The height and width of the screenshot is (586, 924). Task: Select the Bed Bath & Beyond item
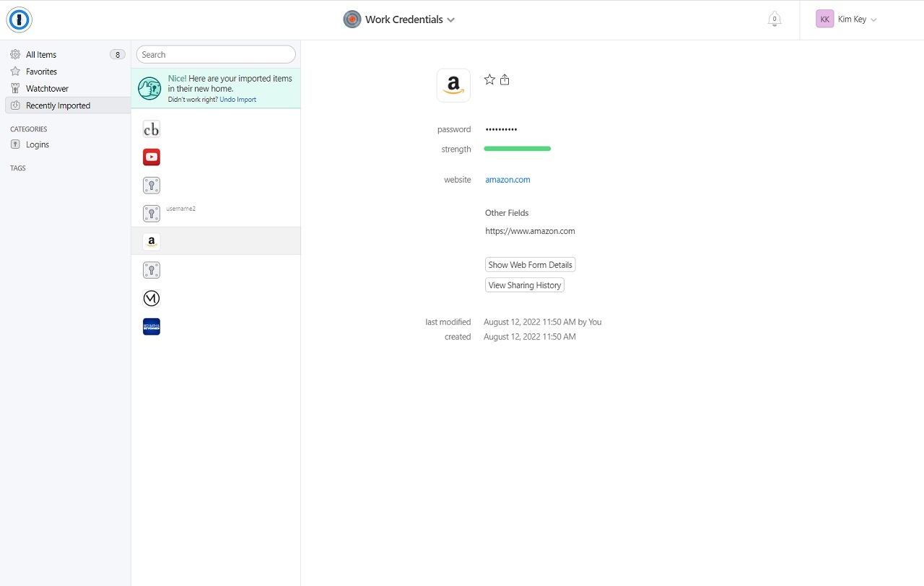pos(216,327)
